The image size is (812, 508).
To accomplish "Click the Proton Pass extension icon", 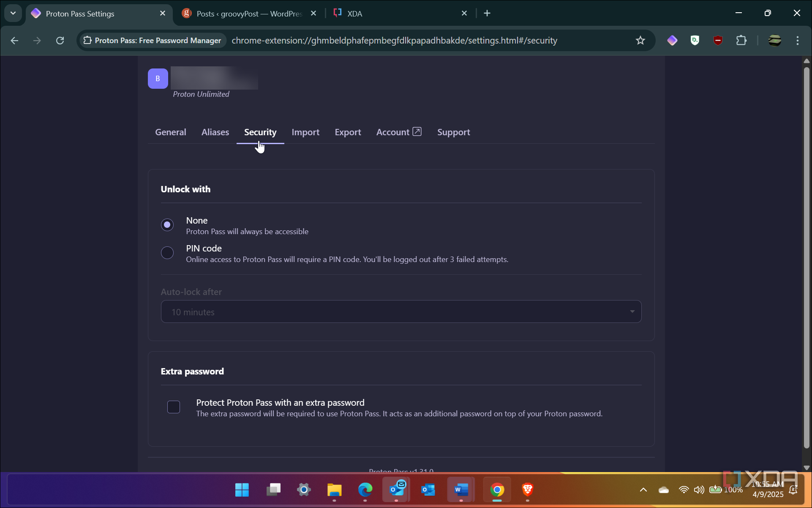I will point(672,41).
